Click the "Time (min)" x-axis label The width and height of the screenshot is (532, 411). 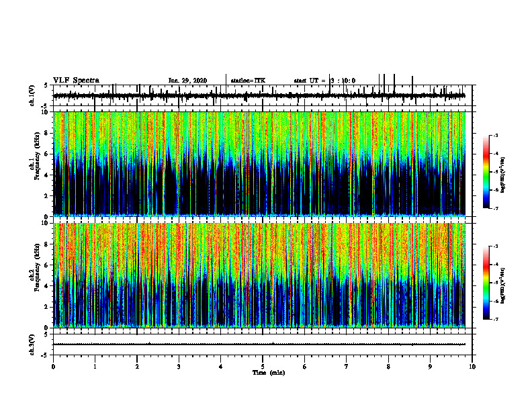(269, 372)
